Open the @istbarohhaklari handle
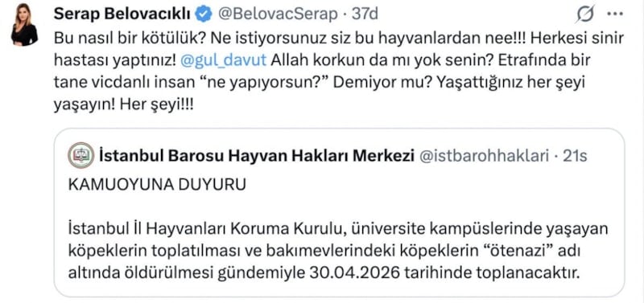 (484, 156)
